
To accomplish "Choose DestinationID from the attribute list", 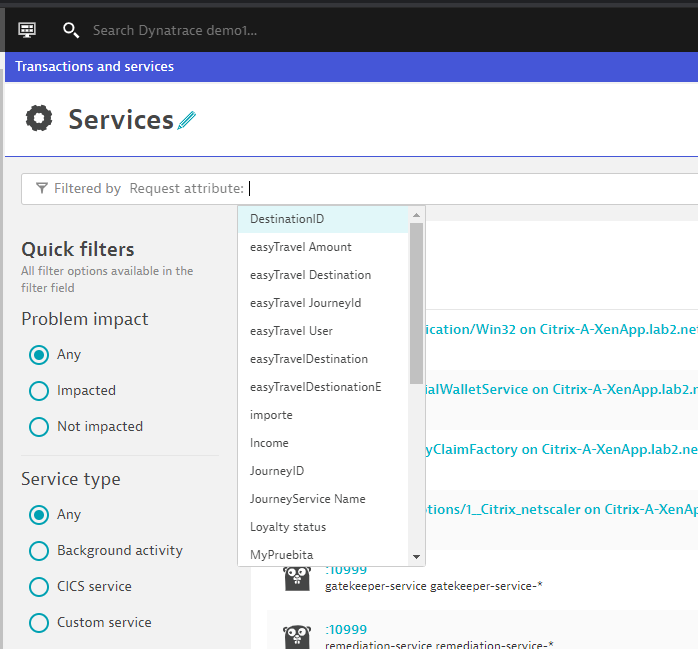I will point(323,219).
